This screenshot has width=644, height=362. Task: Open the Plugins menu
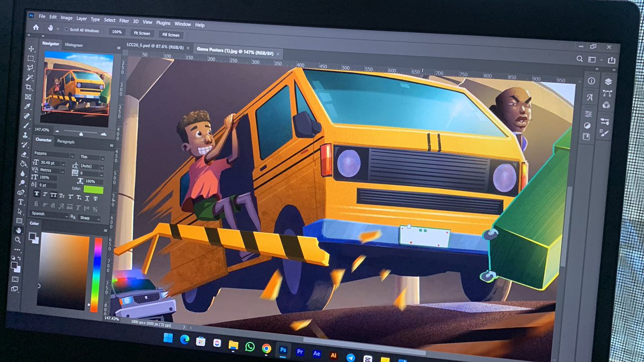(x=163, y=23)
